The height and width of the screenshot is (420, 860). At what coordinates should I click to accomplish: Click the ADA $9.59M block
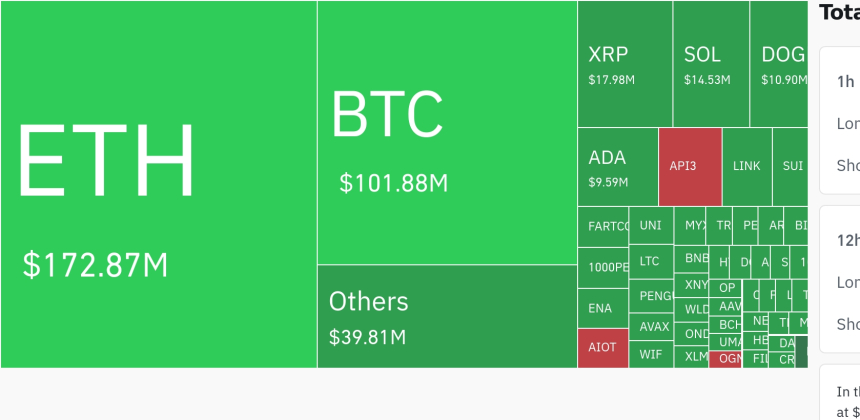click(617, 167)
